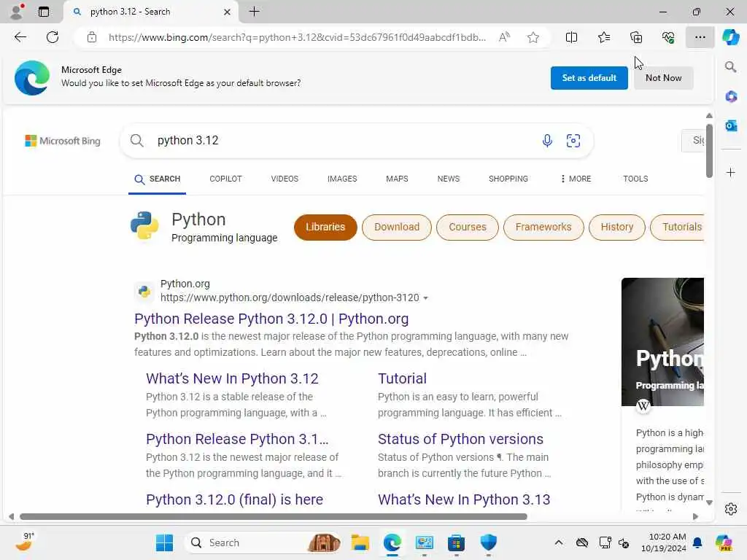Open the MORE search options menu

coord(576,179)
